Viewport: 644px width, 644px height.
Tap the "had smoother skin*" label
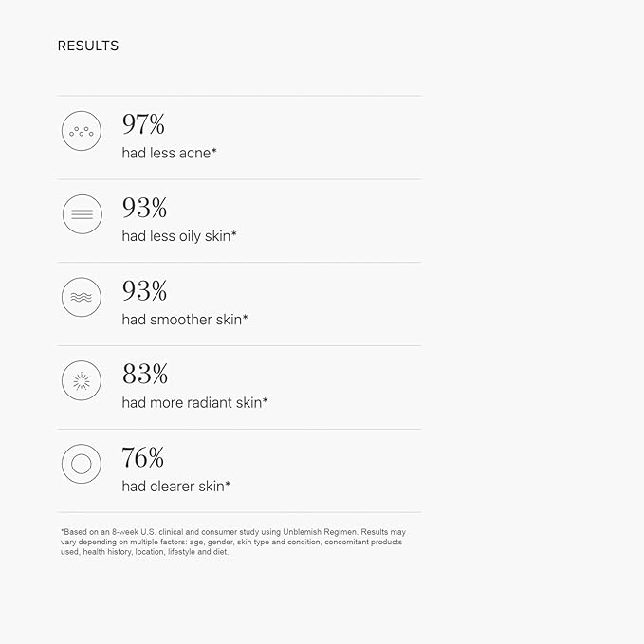(185, 320)
